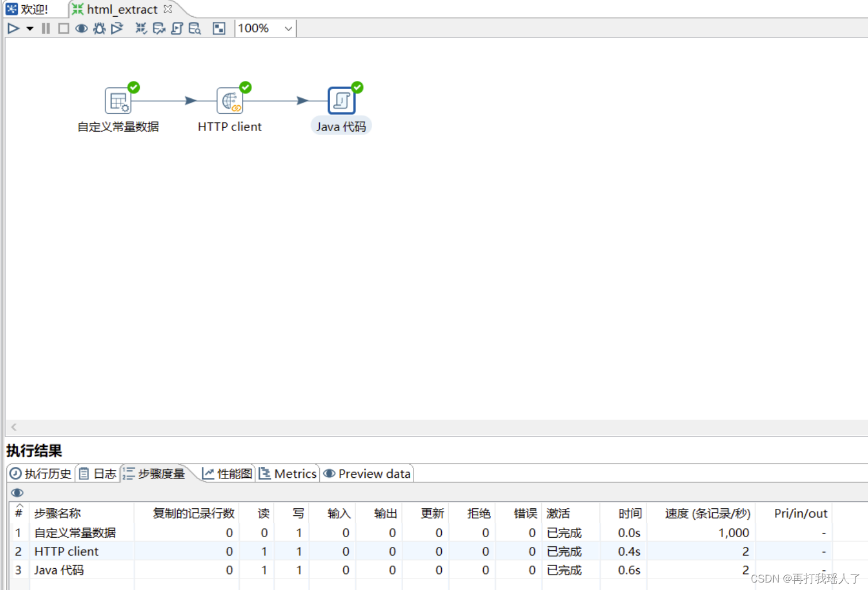Viewport: 868px width, 590px height.
Task: Toggle the execution results panel
Action: click(x=219, y=28)
